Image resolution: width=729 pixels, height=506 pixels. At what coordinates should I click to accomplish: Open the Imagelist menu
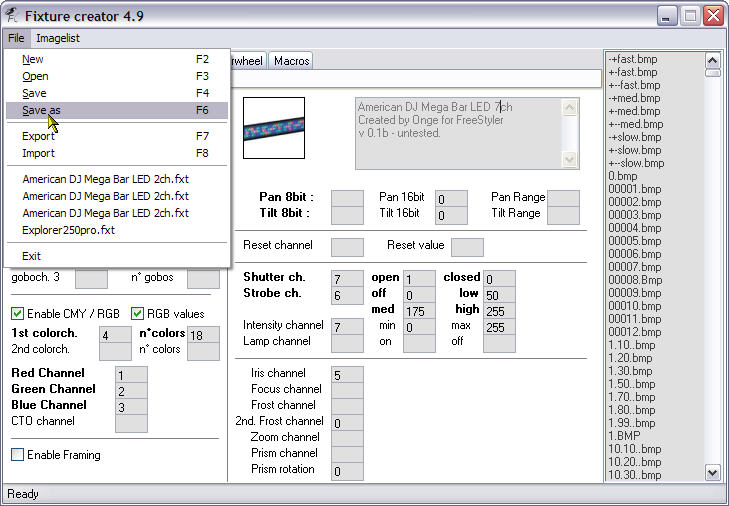[58, 38]
